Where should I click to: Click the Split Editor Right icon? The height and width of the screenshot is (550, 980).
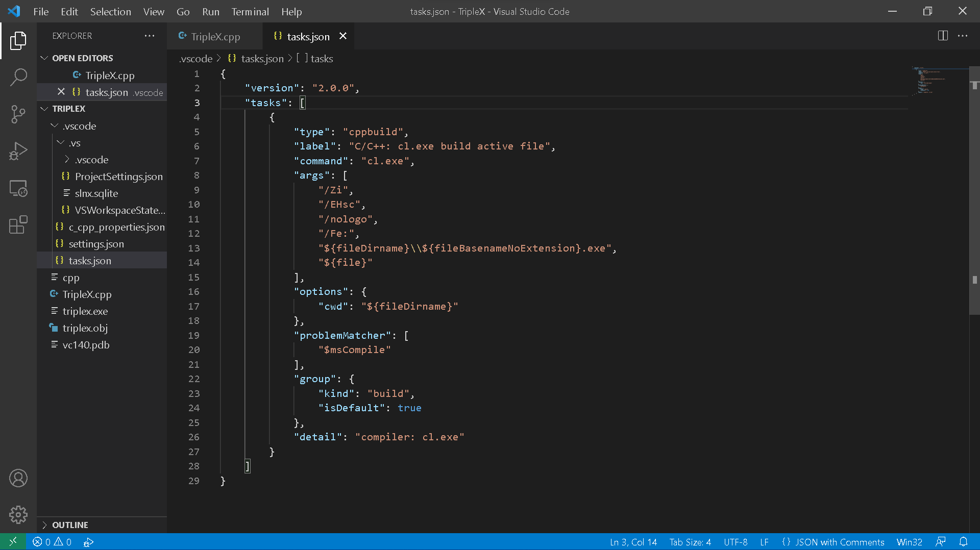point(943,36)
